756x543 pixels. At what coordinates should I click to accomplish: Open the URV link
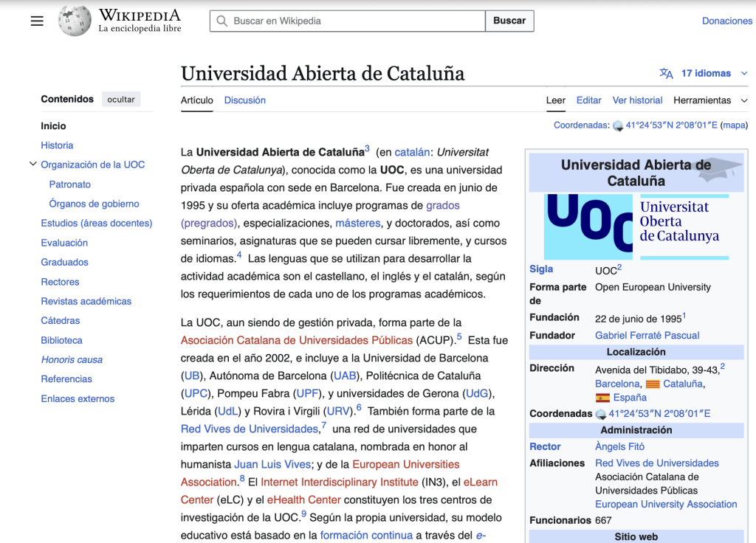[338, 412]
